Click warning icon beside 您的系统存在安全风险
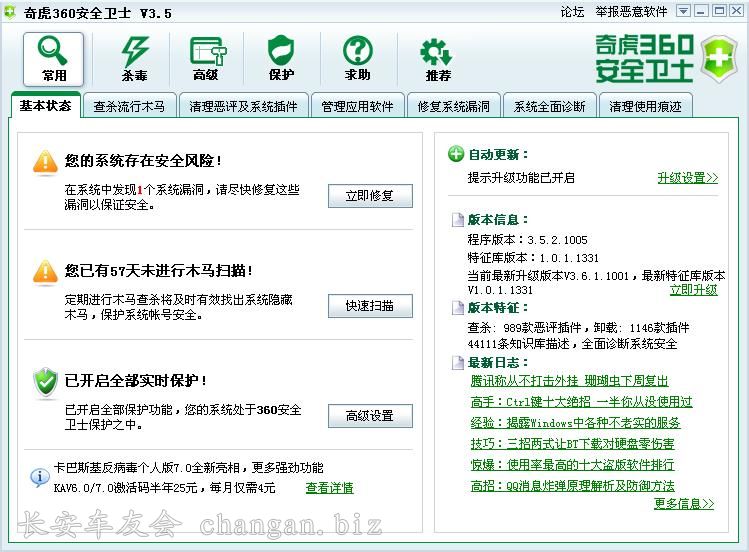Image resolution: width=749 pixels, height=552 pixels. point(45,163)
